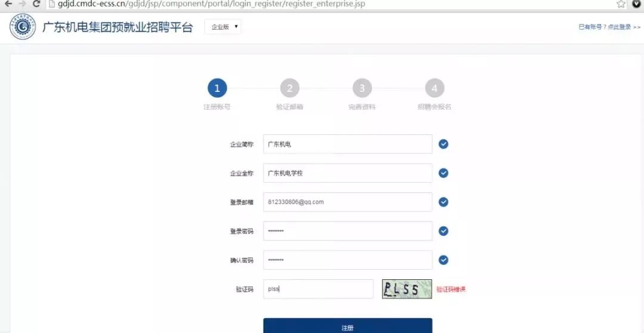Click the checkmark beside 登录邮箱 field
The image size is (644, 333).
click(443, 202)
